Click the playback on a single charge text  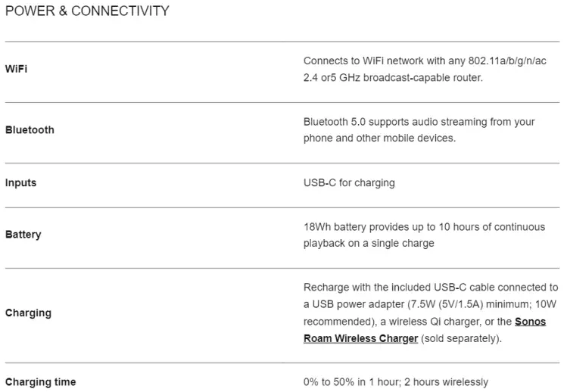click(369, 243)
